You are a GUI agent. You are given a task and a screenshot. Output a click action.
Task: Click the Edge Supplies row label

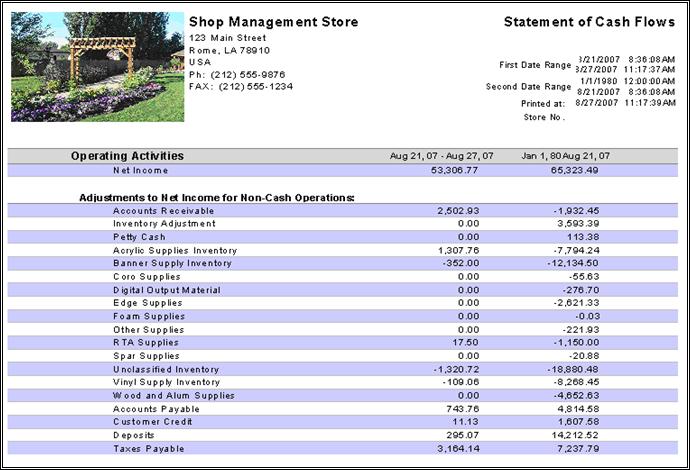(x=147, y=303)
